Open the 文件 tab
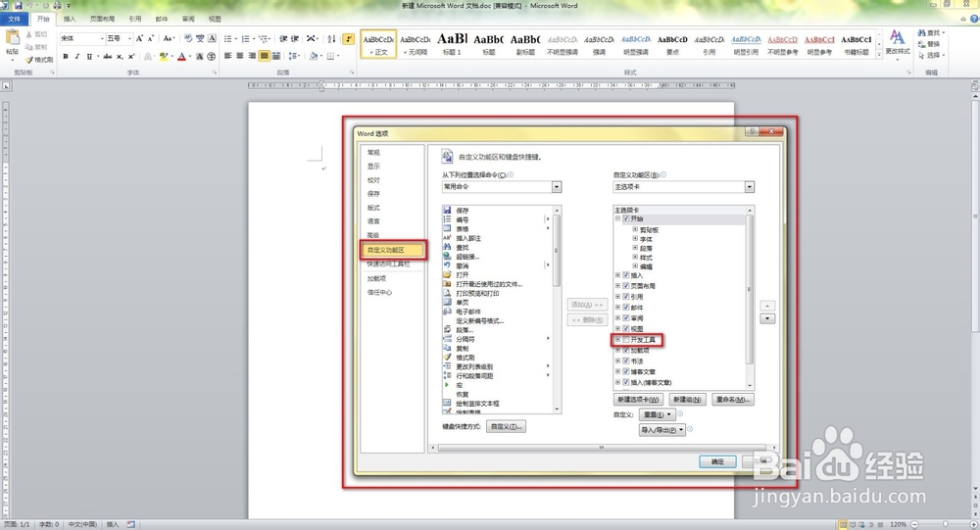Screen dimensions: 980x530 (x=15, y=20)
